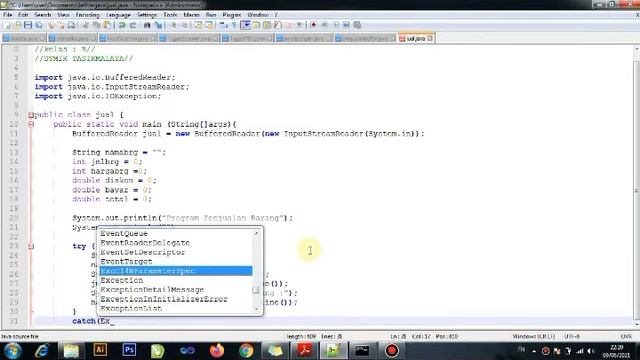Save the file with the Save icon

coord(28,25)
